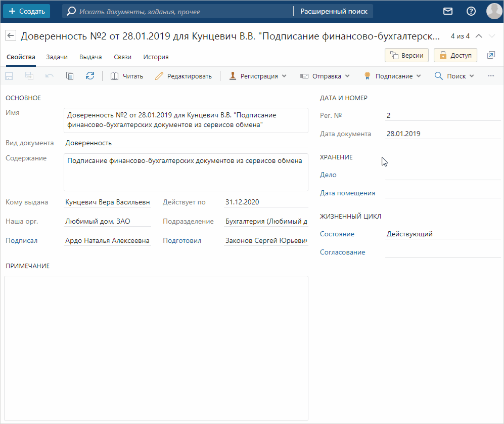Click the Согласование value field
Viewport: 504px width, 424px height.
(443, 252)
